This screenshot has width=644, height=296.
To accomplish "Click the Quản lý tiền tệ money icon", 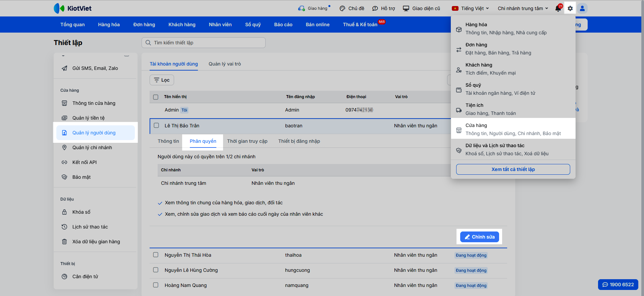I will [x=64, y=118].
